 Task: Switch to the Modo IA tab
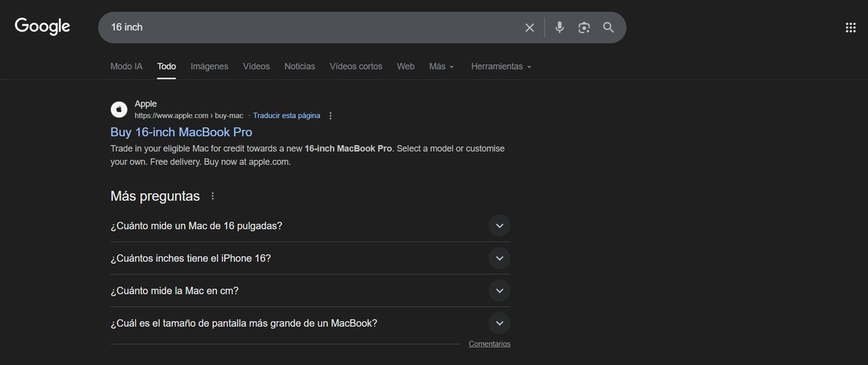coord(127,66)
